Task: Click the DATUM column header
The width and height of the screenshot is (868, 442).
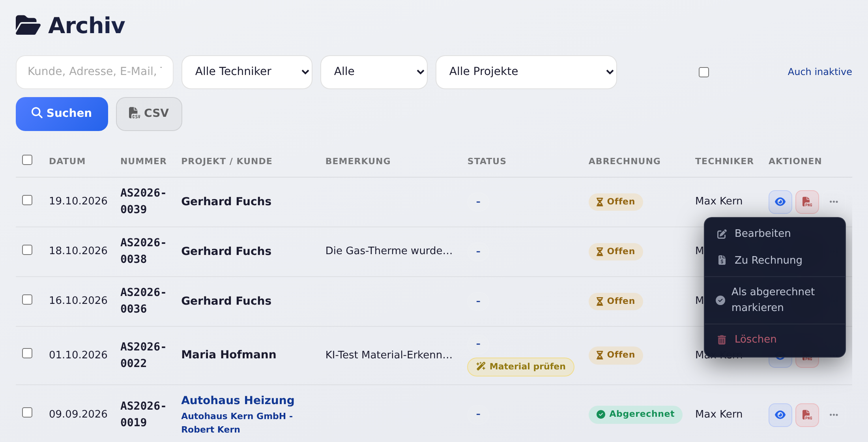Action: pyautogui.click(x=67, y=161)
